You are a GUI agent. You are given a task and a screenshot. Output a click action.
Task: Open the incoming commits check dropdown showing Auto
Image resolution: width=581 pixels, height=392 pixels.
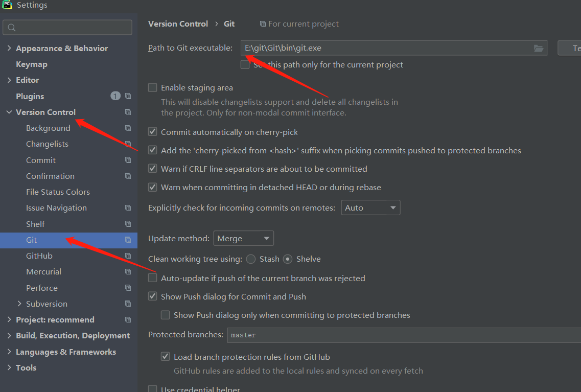click(x=370, y=207)
